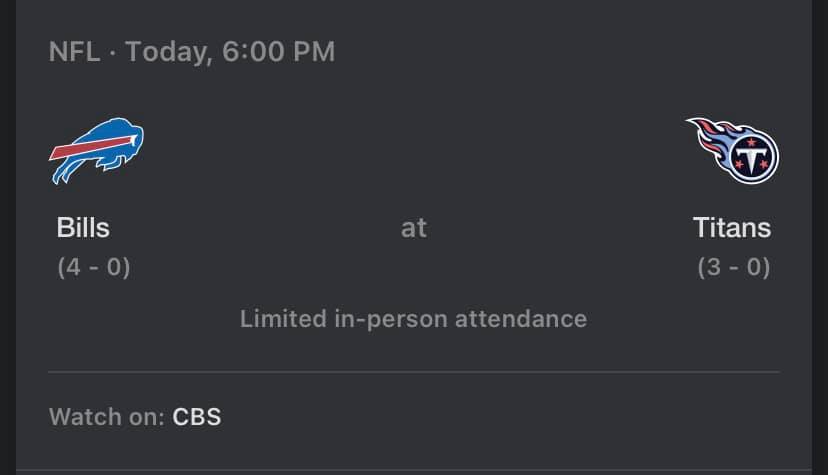Click the 6:00 PM kickoff time
Screen dimensions: 828x475
[x=279, y=52]
